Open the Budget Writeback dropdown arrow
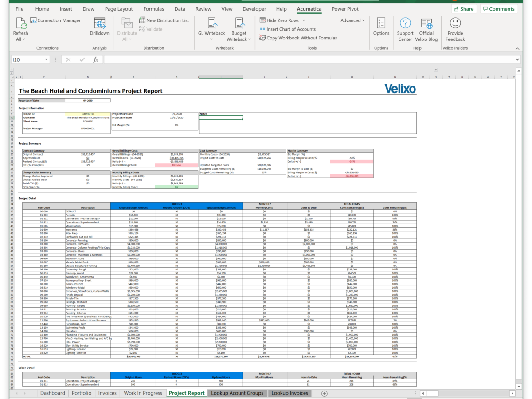The image size is (532, 399). click(x=249, y=39)
